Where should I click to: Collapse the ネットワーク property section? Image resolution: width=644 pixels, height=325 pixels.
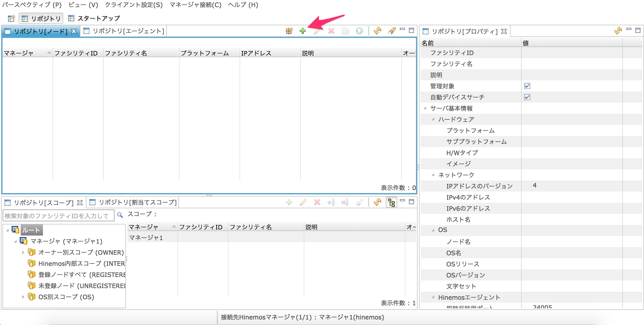pyautogui.click(x=433, y=175)
